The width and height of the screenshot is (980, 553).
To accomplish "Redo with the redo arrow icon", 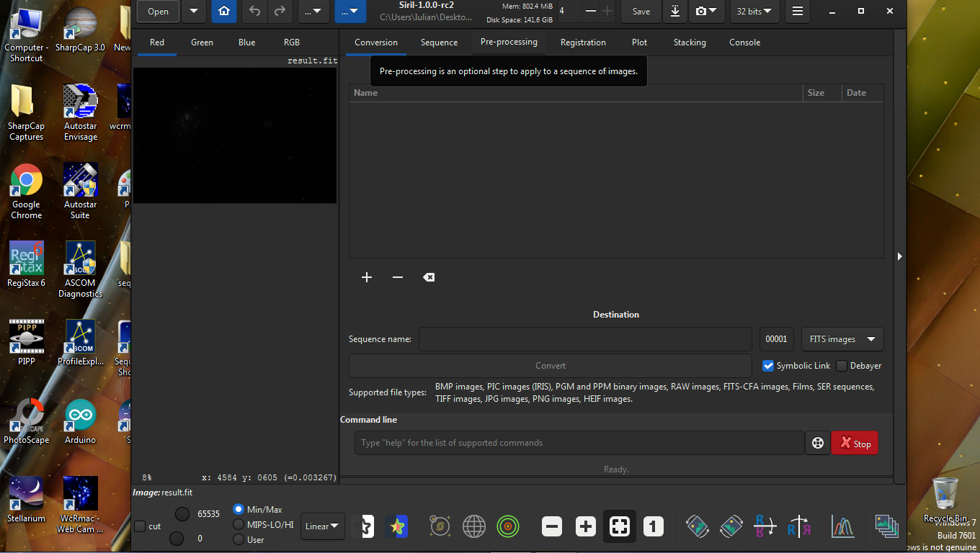I will pos(280,12).
